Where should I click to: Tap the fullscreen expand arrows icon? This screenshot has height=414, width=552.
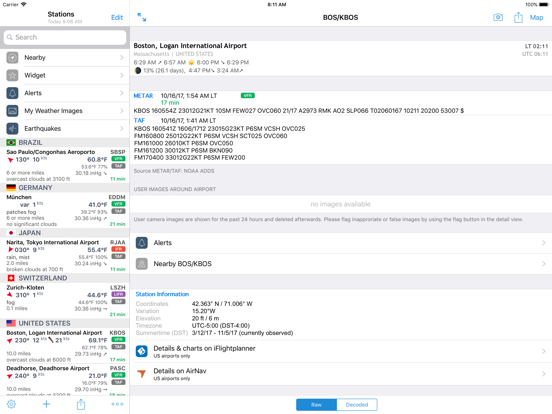(x=142, y=17)
